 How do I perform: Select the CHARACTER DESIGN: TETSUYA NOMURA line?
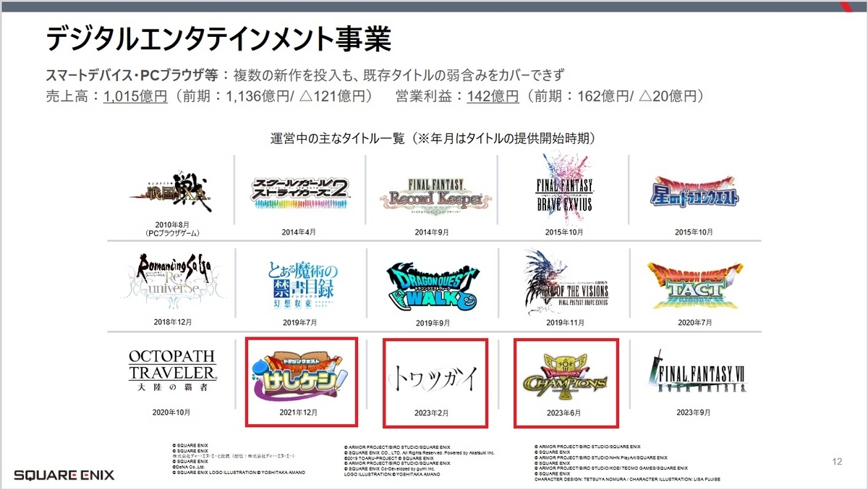tap(626, 478)
